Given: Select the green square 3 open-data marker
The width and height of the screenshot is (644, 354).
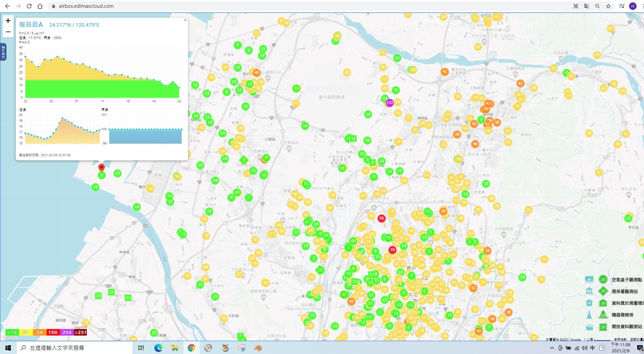Looking at the screenshot, I should 372,162.
